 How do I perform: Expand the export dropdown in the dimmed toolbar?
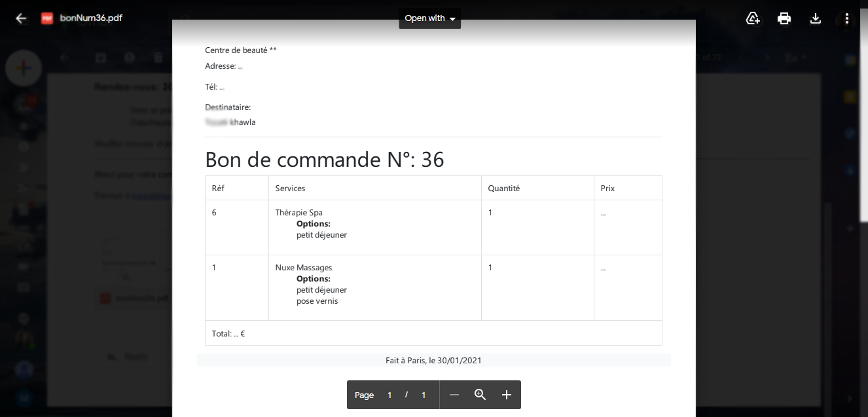[x=795, y=57]
